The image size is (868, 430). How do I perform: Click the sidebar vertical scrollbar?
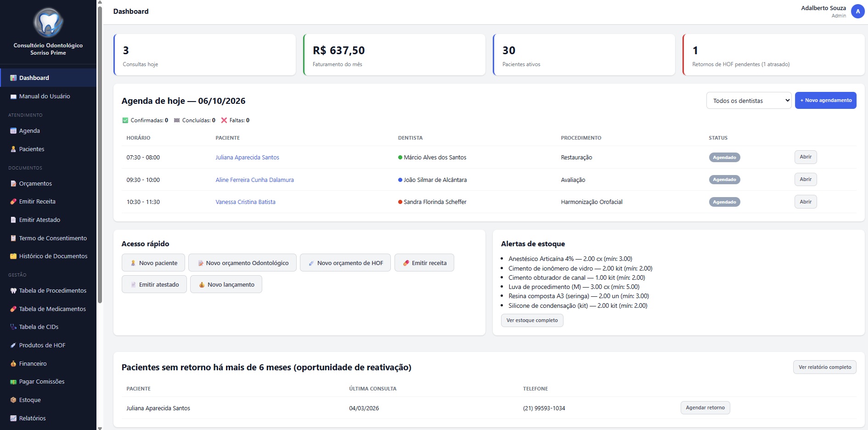click(x=100, y=154)
